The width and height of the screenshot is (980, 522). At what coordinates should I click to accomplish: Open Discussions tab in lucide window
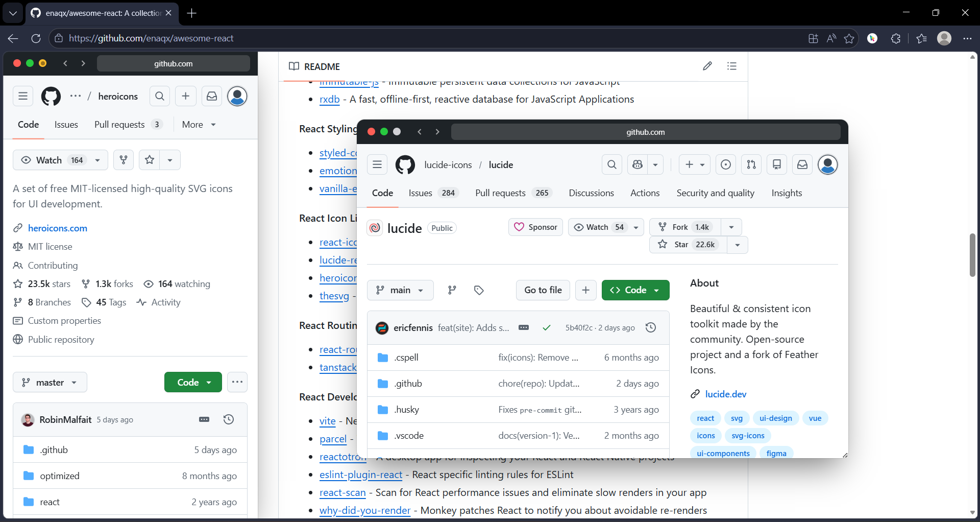coord(591,193)
